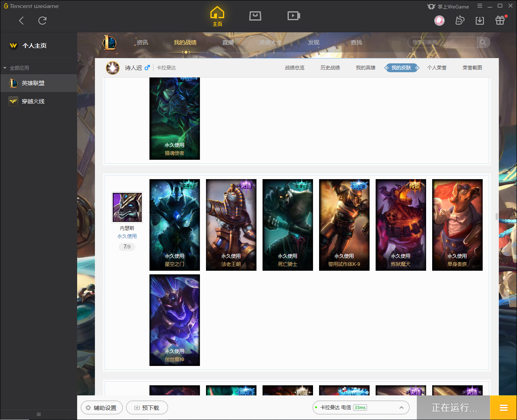Image resolution: width=517 pixels, height=420 pixels.
Task: Click the 正在运行... button
Action: (x=454, y=407)
